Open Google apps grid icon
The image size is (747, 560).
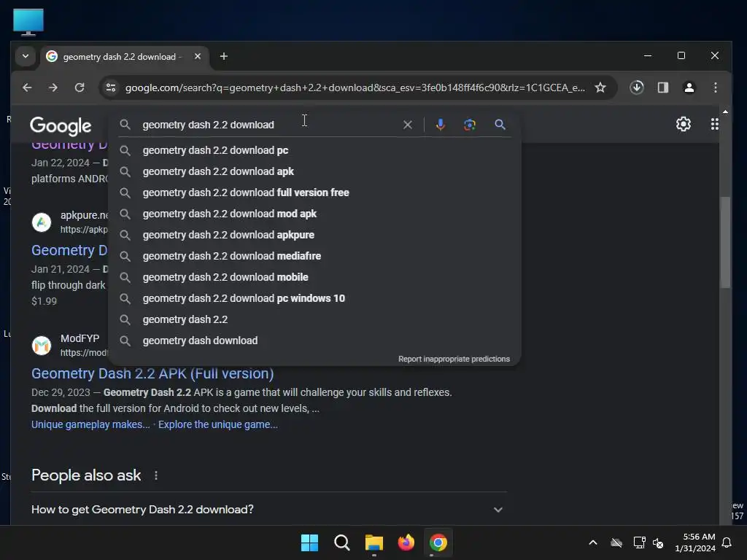coord(715,124)
